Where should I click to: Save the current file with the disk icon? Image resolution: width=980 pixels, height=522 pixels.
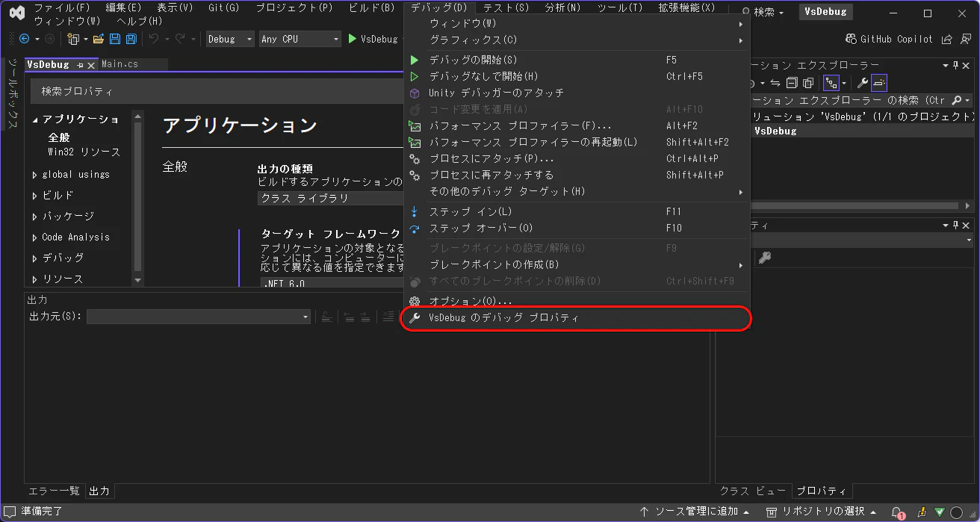point(115,39)
